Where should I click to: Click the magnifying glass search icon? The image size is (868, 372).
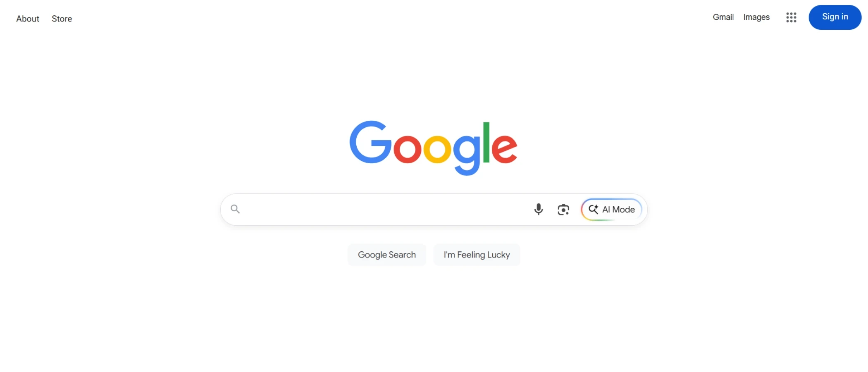click(235, 209)
